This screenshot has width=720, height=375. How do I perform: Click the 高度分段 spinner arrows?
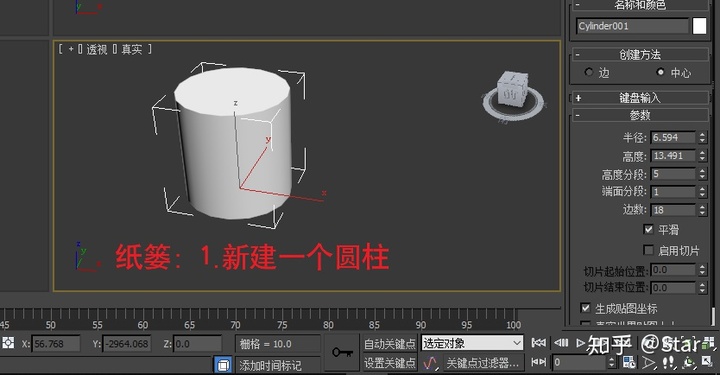(702, 174)
